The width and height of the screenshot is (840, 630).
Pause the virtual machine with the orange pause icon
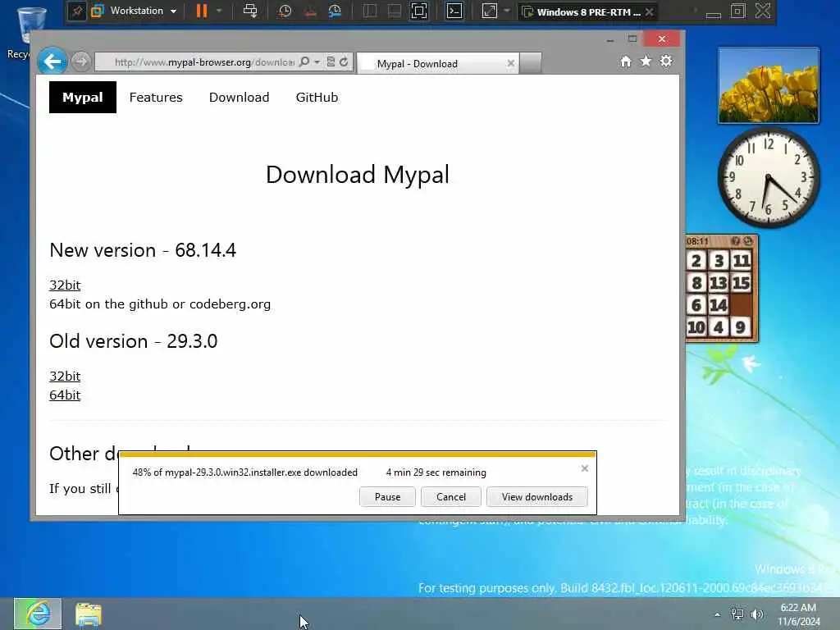(x=202, y=11)
